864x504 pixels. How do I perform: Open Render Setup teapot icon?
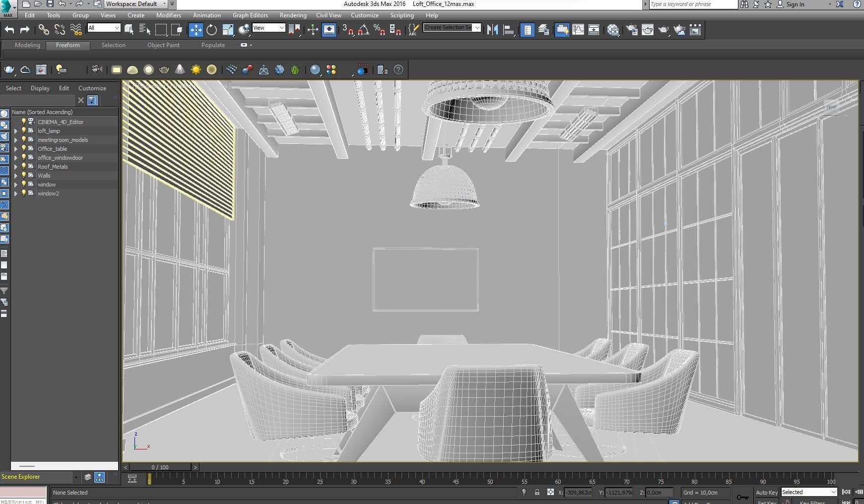coord(632,30)
